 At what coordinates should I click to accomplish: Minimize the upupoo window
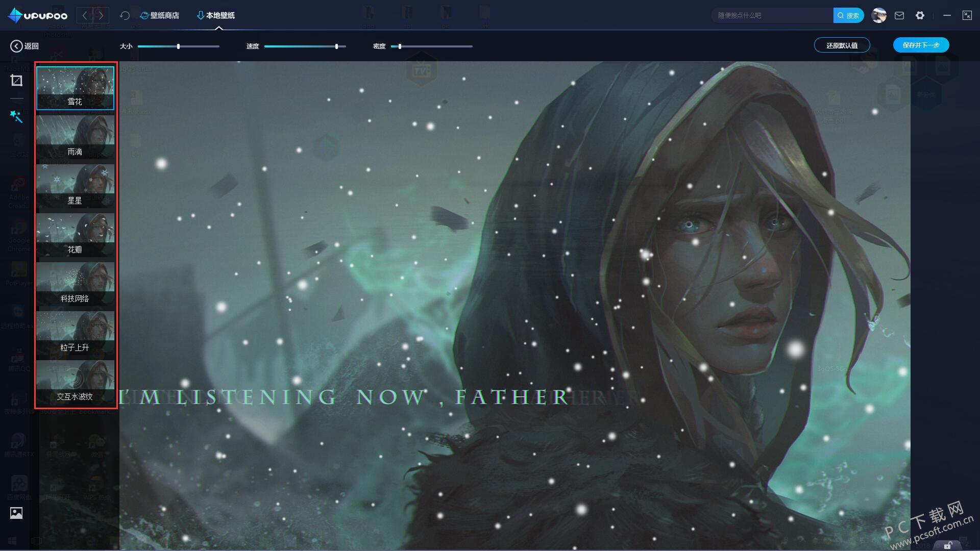tap(947, 15)
